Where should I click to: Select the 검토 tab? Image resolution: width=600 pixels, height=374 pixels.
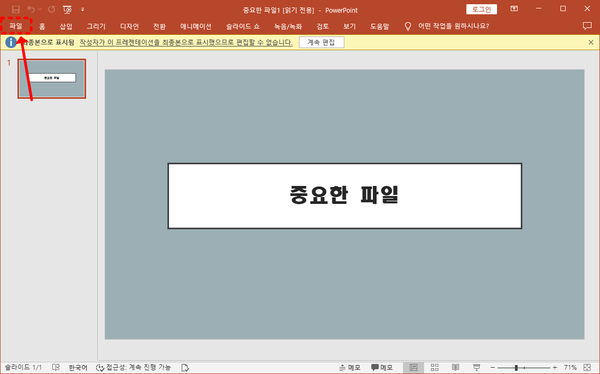(x=323, y=26)
